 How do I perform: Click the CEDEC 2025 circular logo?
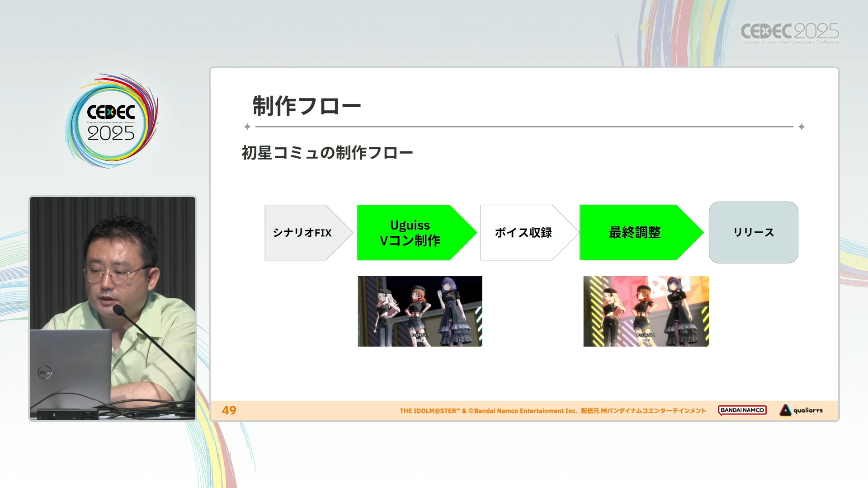coord(111,122)
